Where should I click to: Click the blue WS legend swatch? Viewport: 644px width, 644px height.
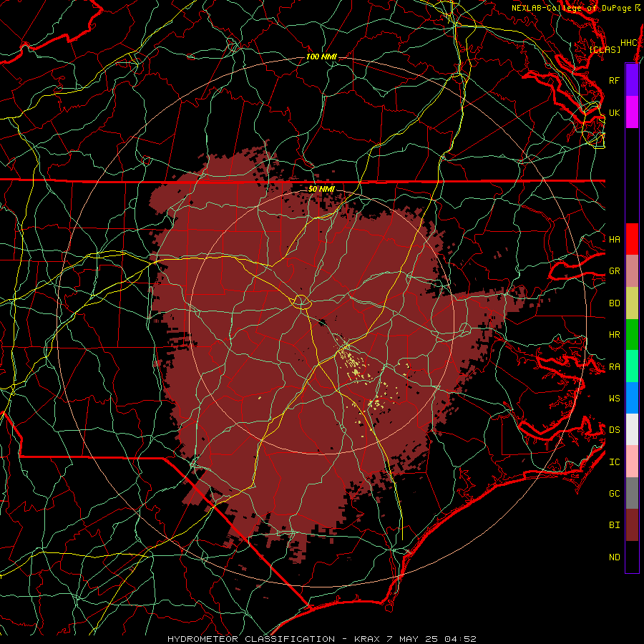[632, 398]
